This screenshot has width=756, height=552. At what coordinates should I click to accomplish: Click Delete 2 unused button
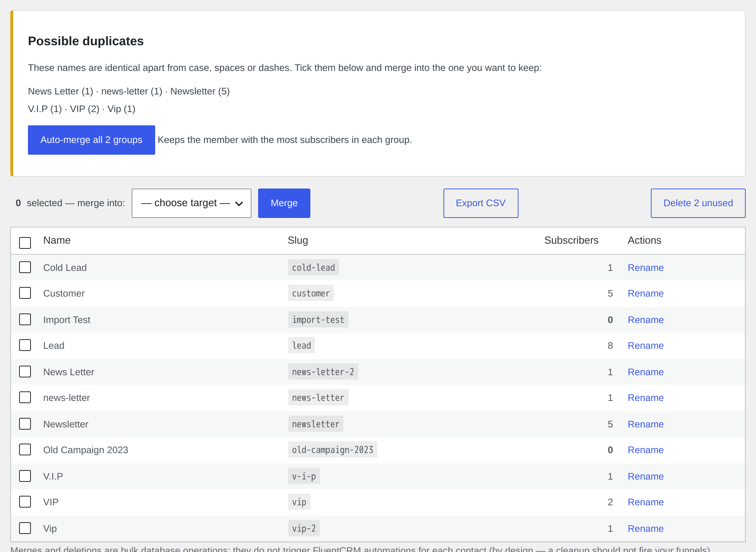[698, 203]
